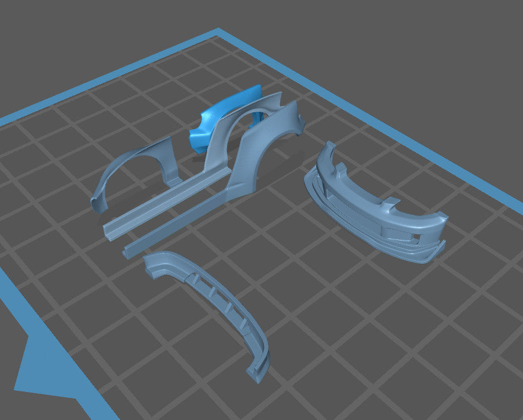Viewport: 523px width, 420px height.
Task: Select the standalone wheel arch fender without skirt
Action: 135,177
